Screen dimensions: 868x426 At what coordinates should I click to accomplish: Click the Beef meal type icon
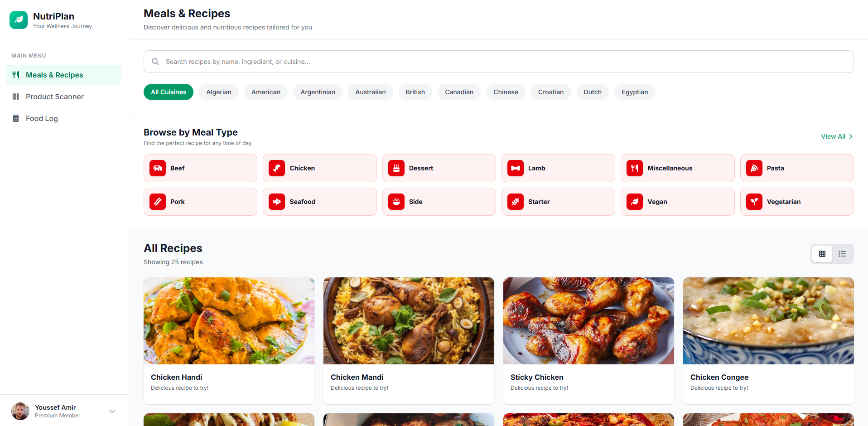[x=158, y=168]
